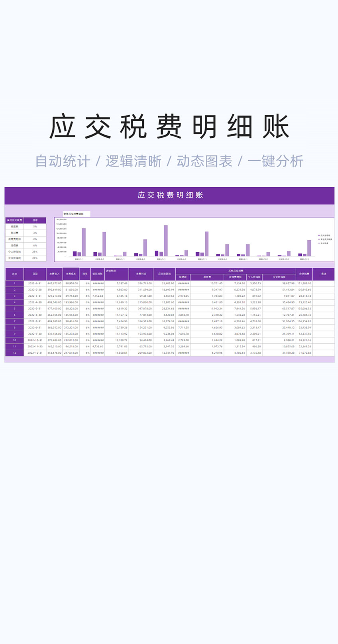Select the 3% rate cell for 教育费

pyautogui.click(x=35, y=233)
